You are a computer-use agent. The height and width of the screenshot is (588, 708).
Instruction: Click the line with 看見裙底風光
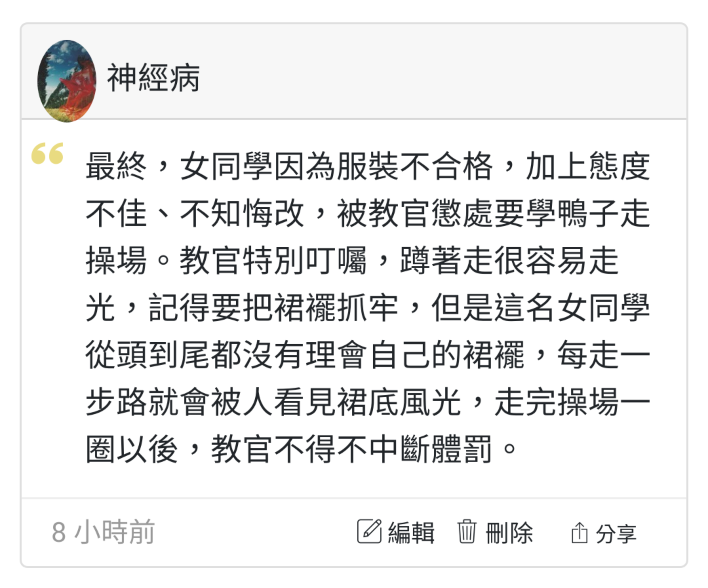(x=368, y=402)
